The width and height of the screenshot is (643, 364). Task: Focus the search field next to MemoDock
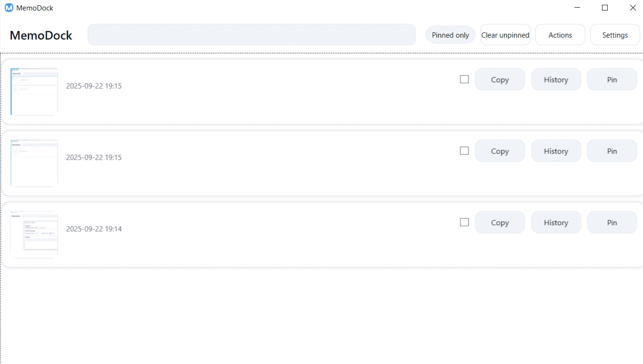click(x=251, y=35)
